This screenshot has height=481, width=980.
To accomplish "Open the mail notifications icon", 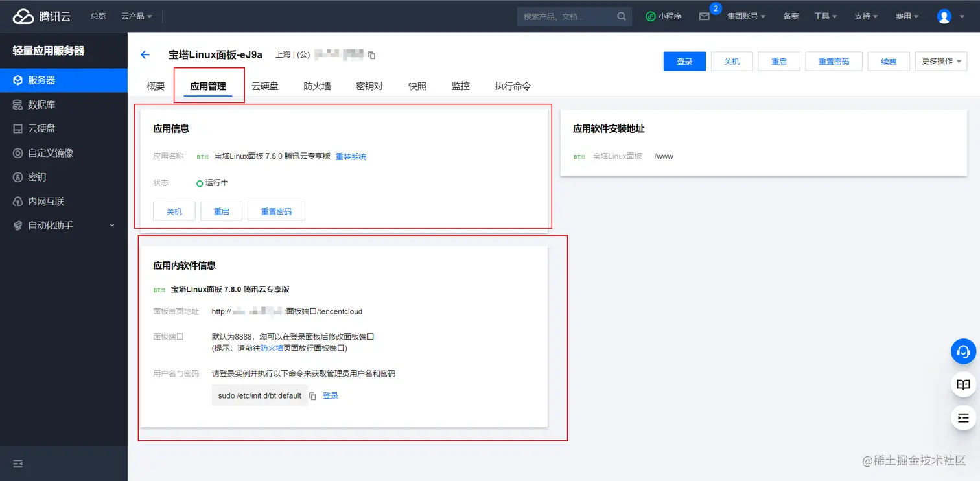I will (705, 16).
